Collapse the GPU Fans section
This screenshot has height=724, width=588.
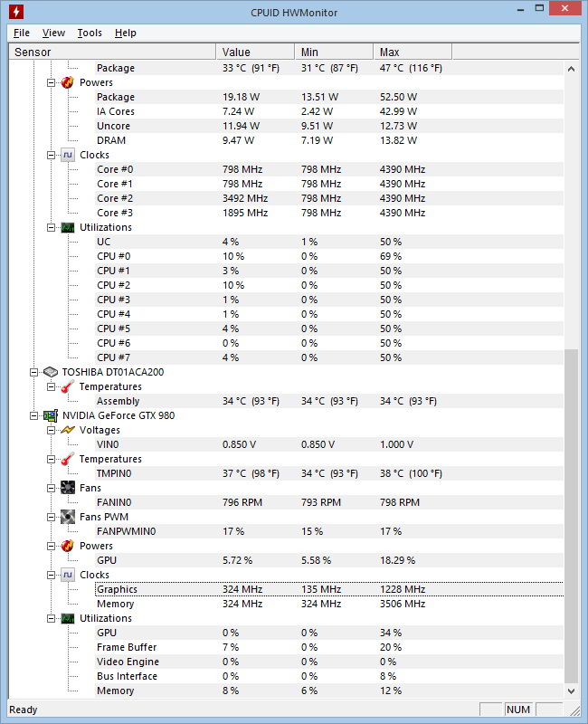(52, 488)
